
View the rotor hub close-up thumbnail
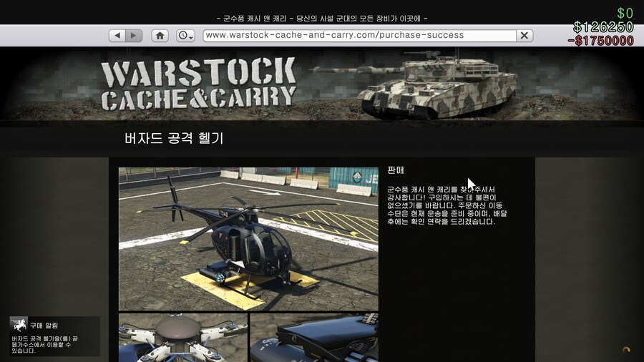pyautogui.click(x=183, y=338)
